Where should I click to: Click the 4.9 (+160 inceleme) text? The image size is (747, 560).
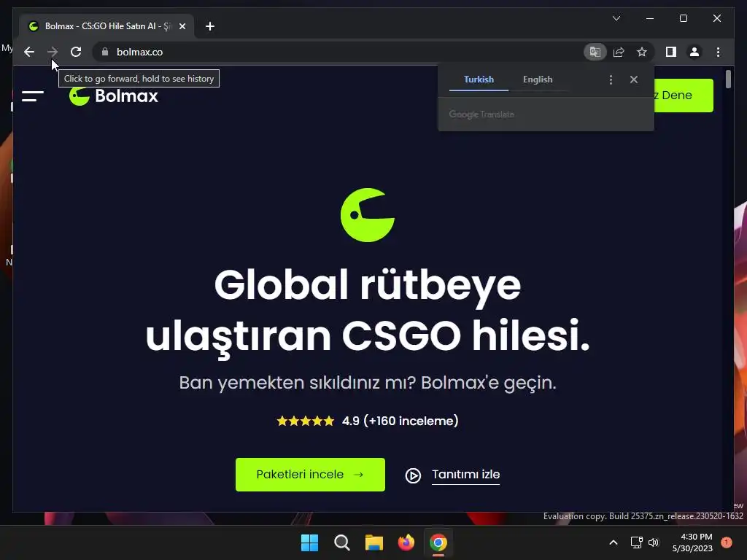(400, 421)
